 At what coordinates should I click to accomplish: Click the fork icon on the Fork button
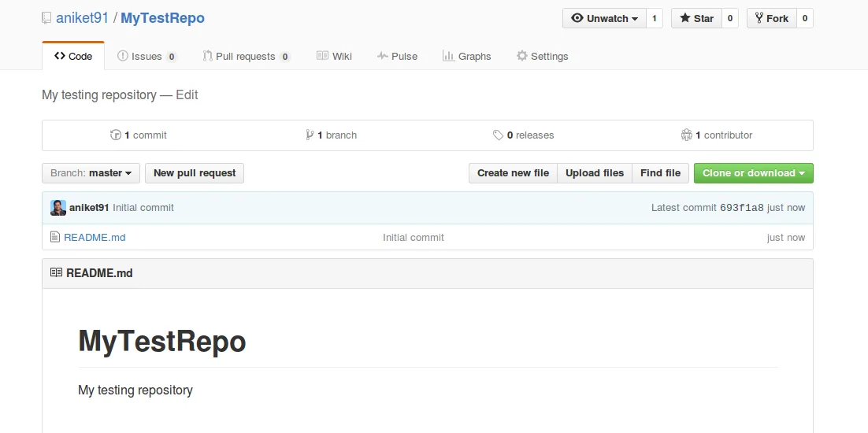(x=759, y=18)
